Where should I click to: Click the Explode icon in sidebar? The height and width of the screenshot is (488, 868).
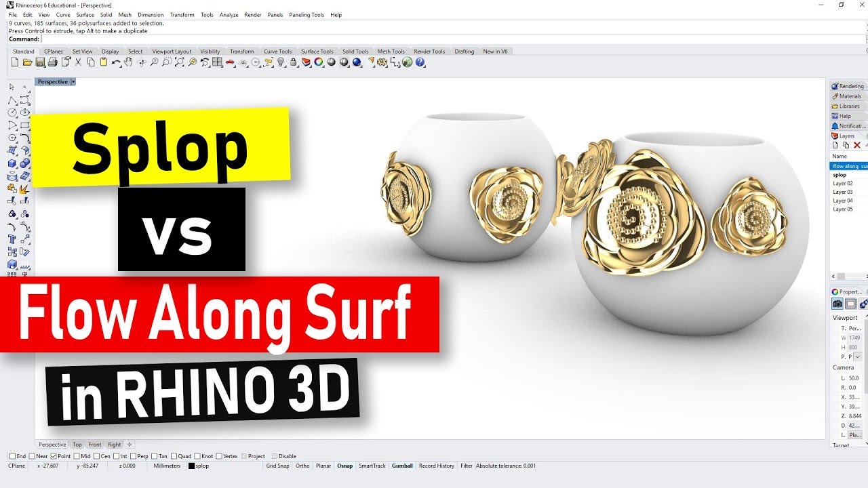click(x=25, y=188)
